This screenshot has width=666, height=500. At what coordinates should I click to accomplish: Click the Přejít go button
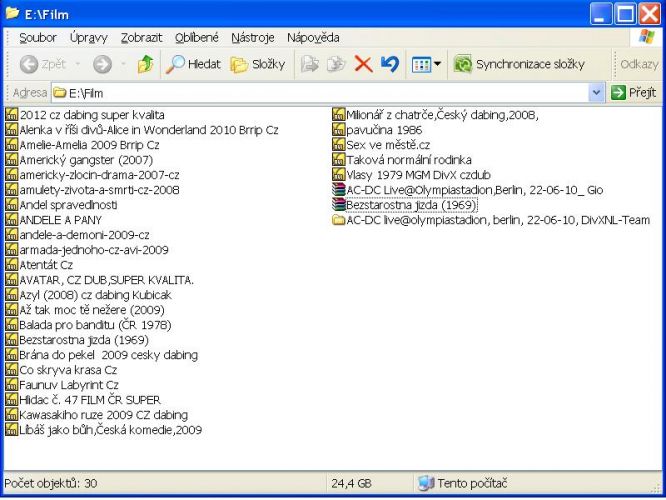[634, 92]
